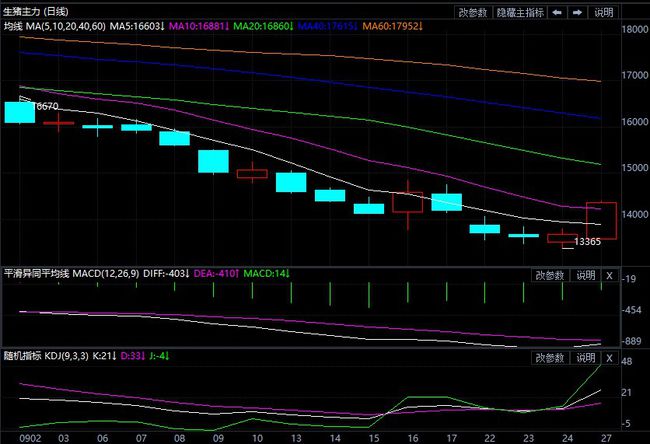Screen dimensions: 650x444
Task: Click 改参数 in MACD panel
Action: tap(550, 273)
